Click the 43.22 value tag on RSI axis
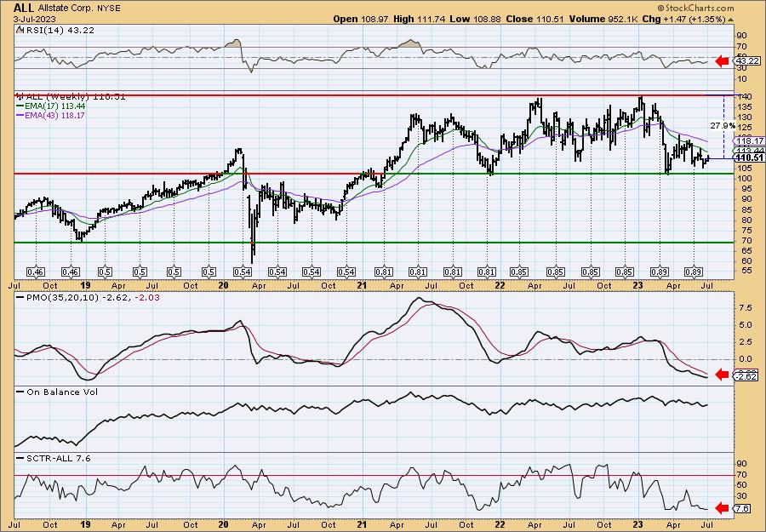The image size is (766, 532). 747,61
